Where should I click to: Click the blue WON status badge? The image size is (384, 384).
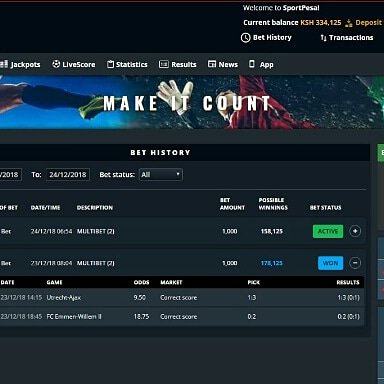pyautogui.click(x=330, y=263)
